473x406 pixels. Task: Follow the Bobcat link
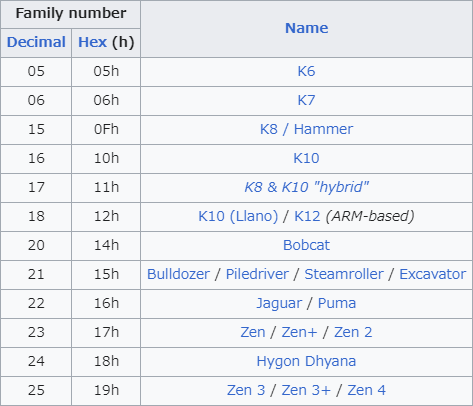pos(306,245)
